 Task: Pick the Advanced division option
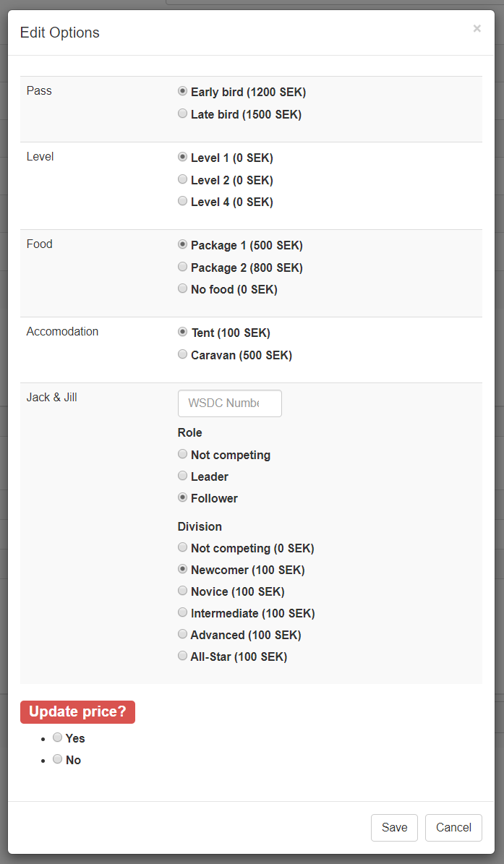click(x=183, y=635)
